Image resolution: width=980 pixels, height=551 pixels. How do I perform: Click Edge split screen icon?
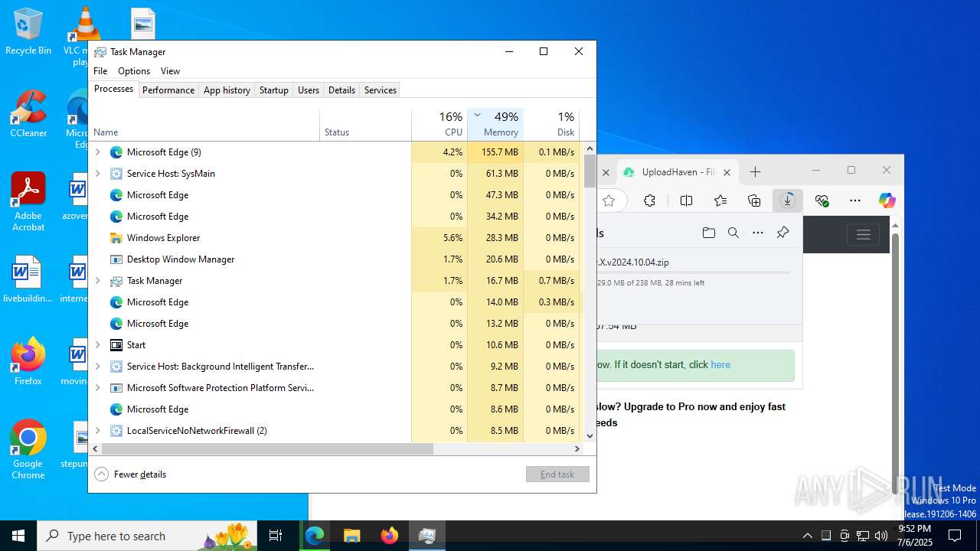[x=686, y=201]
